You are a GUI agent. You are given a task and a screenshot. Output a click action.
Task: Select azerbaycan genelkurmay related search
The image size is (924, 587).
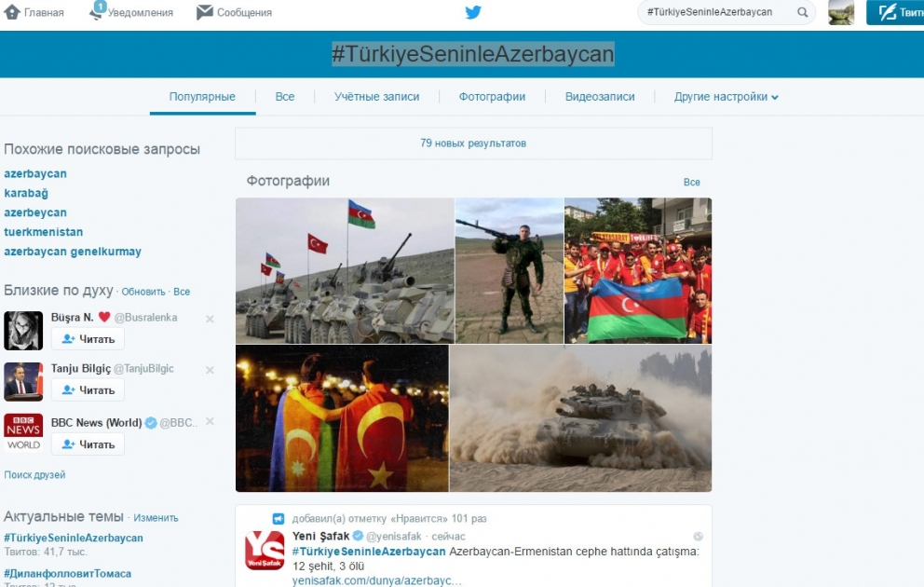(73, 252)
